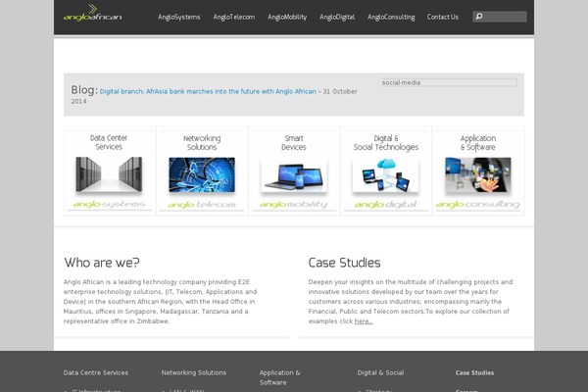
Task: Open the footer Case Studies link
Action: click(474, 372)
